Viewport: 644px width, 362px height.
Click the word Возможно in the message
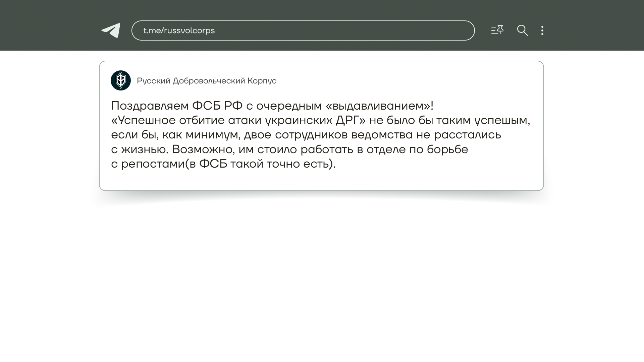pos(203,149)
